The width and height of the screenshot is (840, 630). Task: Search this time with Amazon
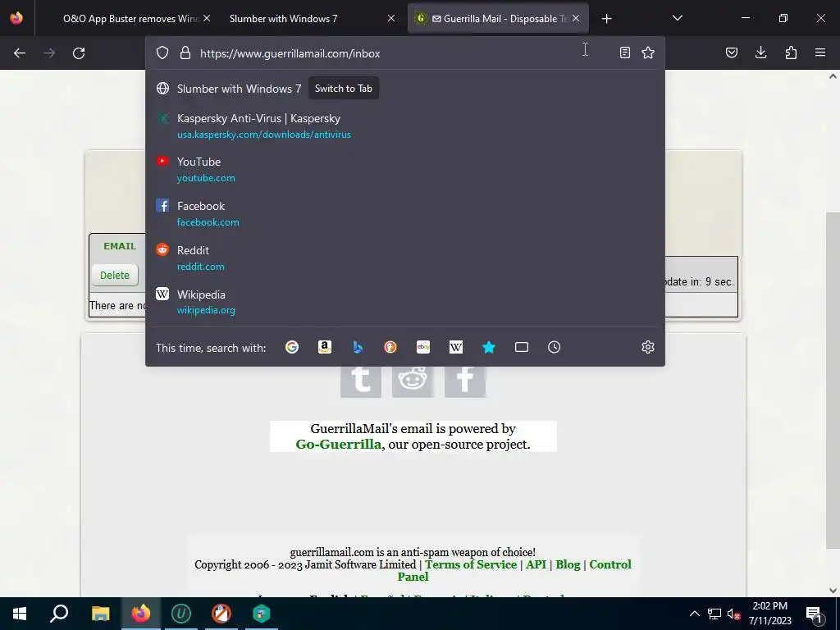325,347
